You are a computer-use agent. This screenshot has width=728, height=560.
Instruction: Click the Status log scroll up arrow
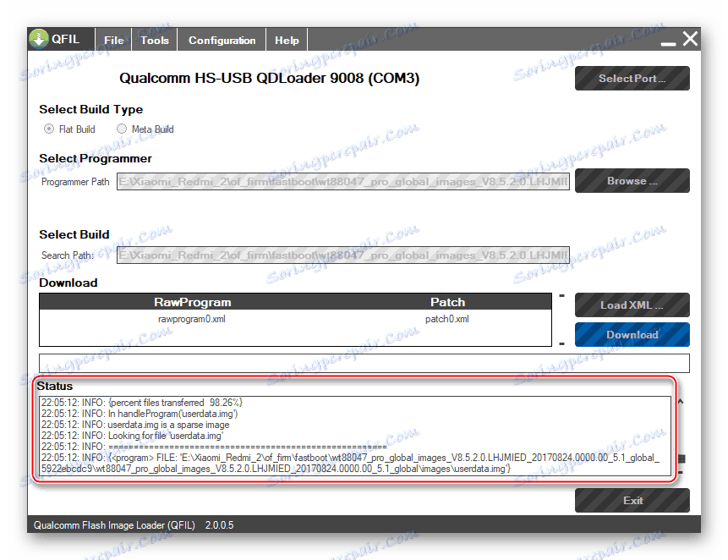click(680, 401)
